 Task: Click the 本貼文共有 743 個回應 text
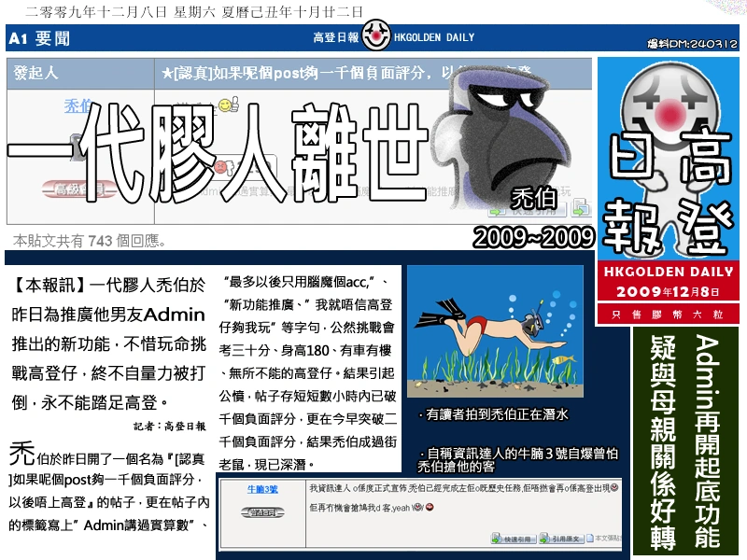click(90, 241)
